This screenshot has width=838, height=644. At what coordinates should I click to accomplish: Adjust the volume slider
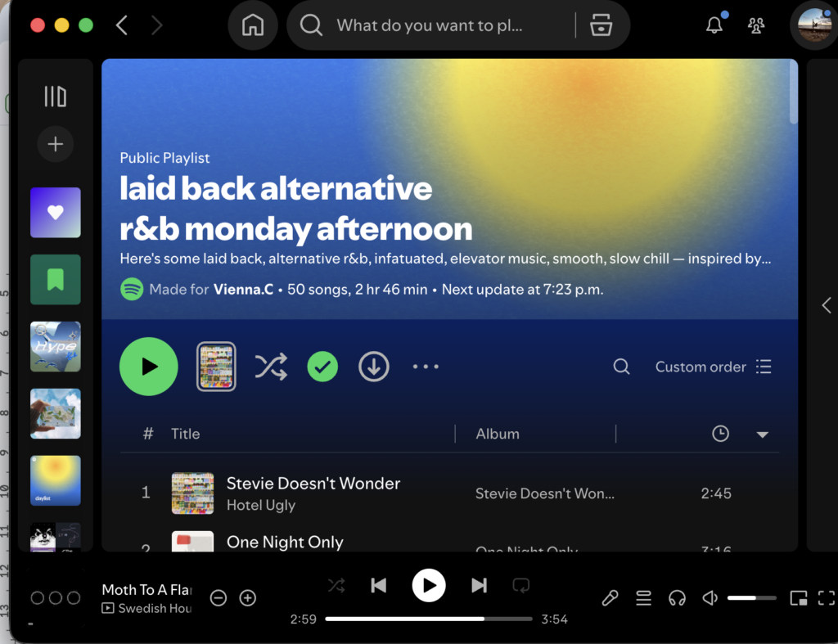[x=752, y=597]
